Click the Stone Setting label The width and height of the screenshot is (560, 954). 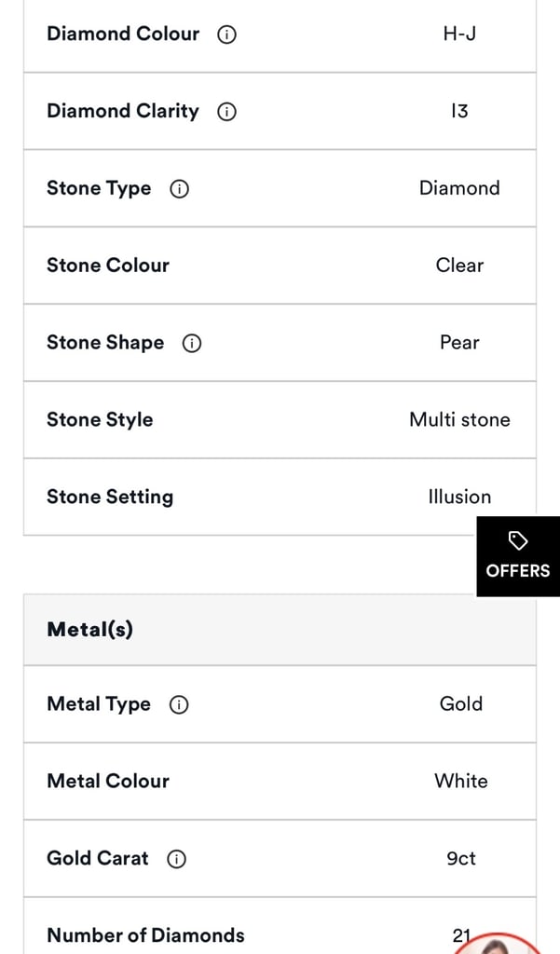click(x=110, y=497)
